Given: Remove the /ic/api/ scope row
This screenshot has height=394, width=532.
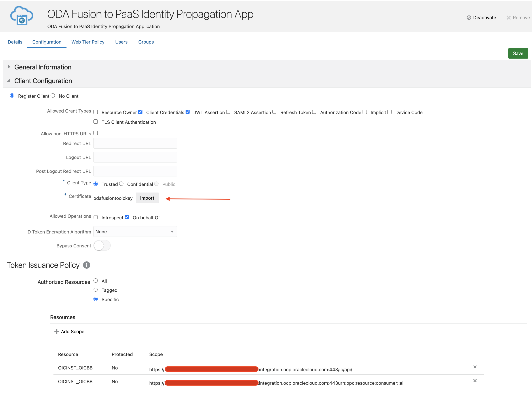Looking at the screenshot, I should point(475,367).
